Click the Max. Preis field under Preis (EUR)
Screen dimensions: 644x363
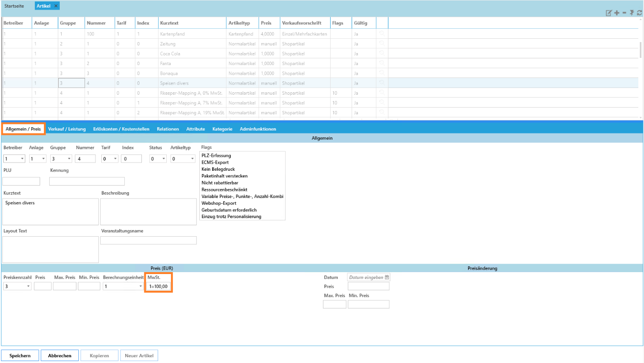(x=64, y=286)
